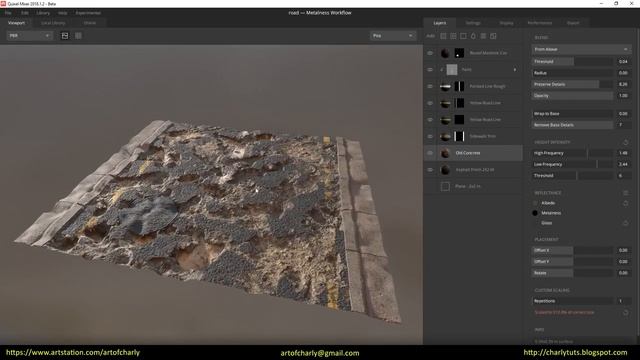Adjust the Opacity slider
This screenshot has width=640, height=360.
click(x=572, y=96)
